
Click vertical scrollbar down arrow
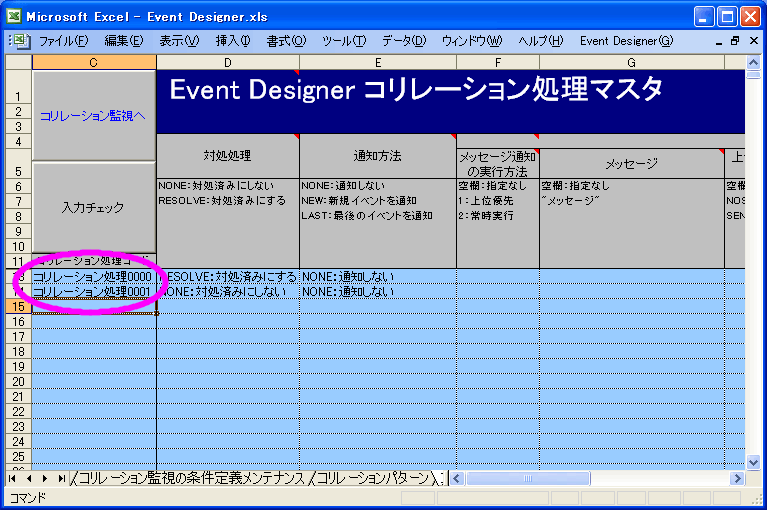(753, 462)
